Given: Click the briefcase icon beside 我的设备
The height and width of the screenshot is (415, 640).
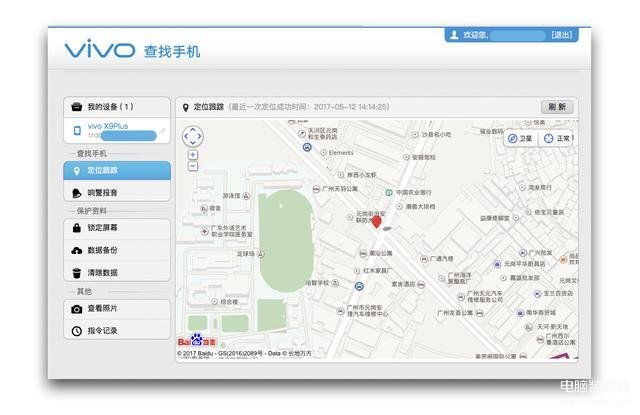Looking at the screenshot, I should point(77,107).
